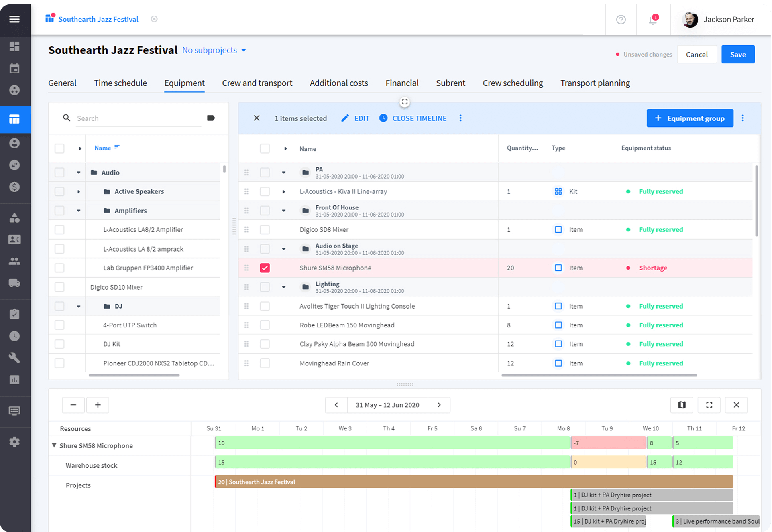Open the sidebar calendar icon
772x532 pixels.
[14, 68]
